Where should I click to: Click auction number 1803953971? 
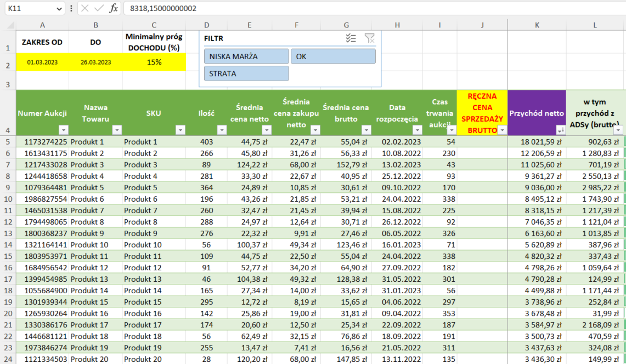(42, 256)
